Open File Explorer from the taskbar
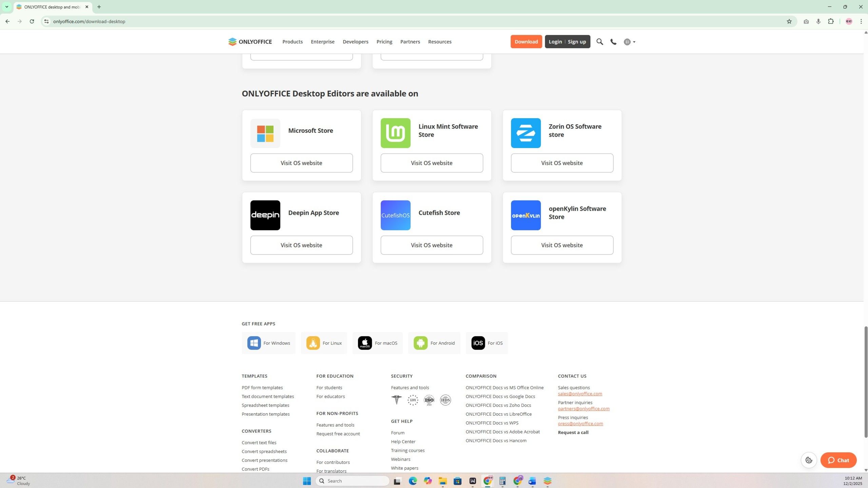Viewport: 868px width, 488px height. (x=442, y=481)
